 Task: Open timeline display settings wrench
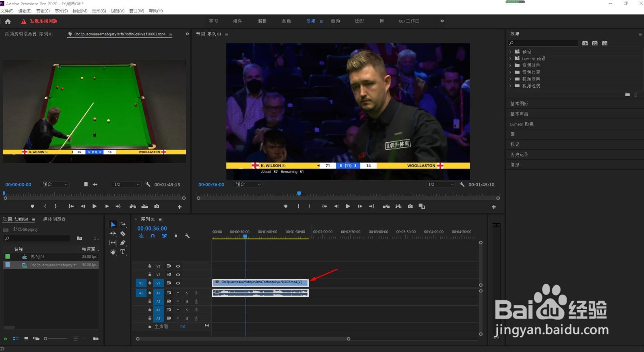187,236
